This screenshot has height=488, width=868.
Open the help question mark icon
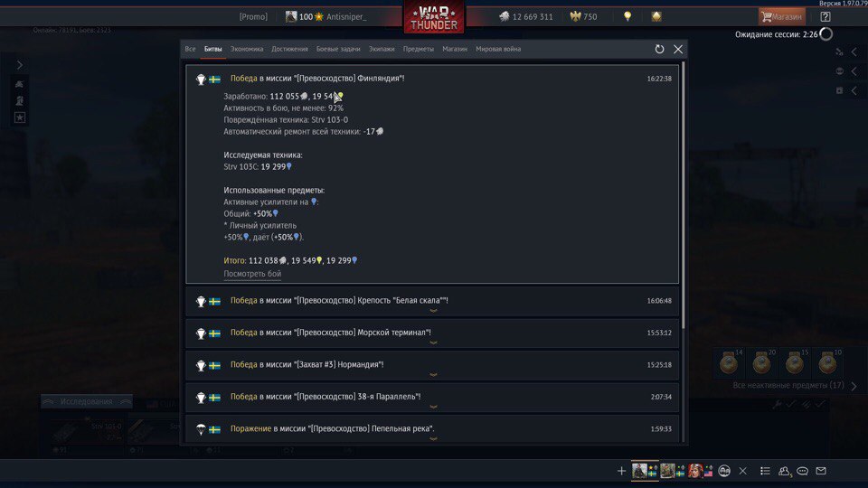pos(826,16)
